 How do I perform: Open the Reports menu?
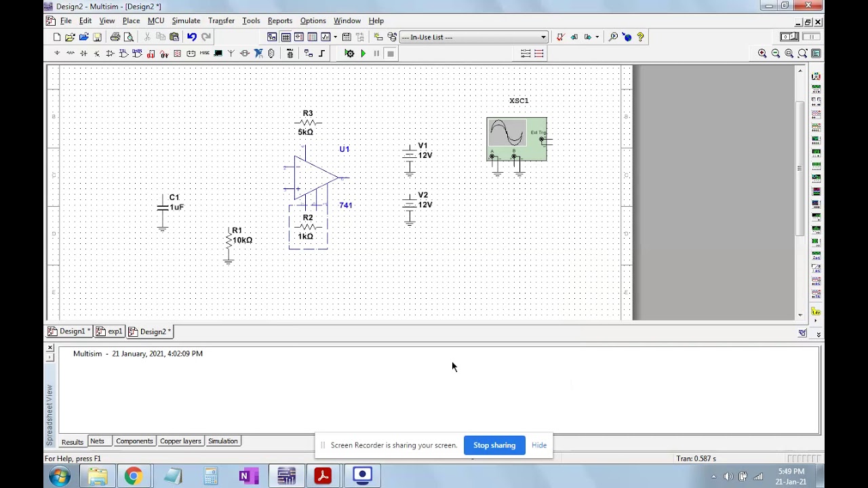(279, 21)
